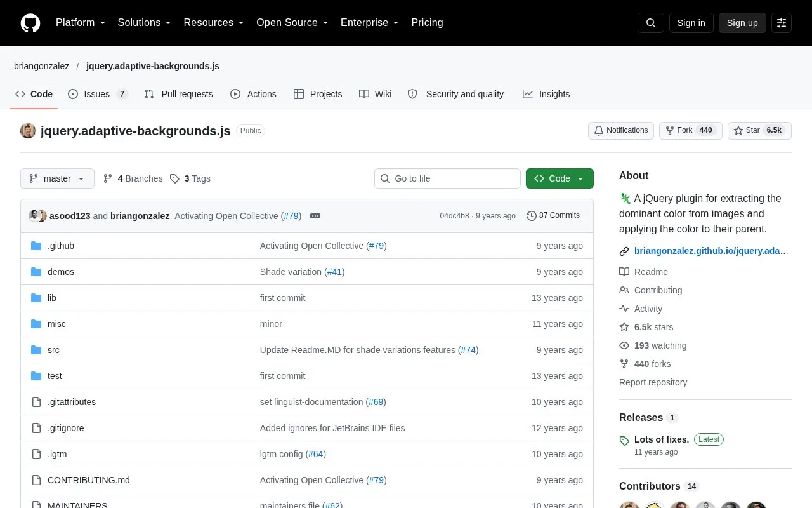Screen dimensions: 812x508
Task: Open the Enterprise dropdown
Action: pos(370,23)
